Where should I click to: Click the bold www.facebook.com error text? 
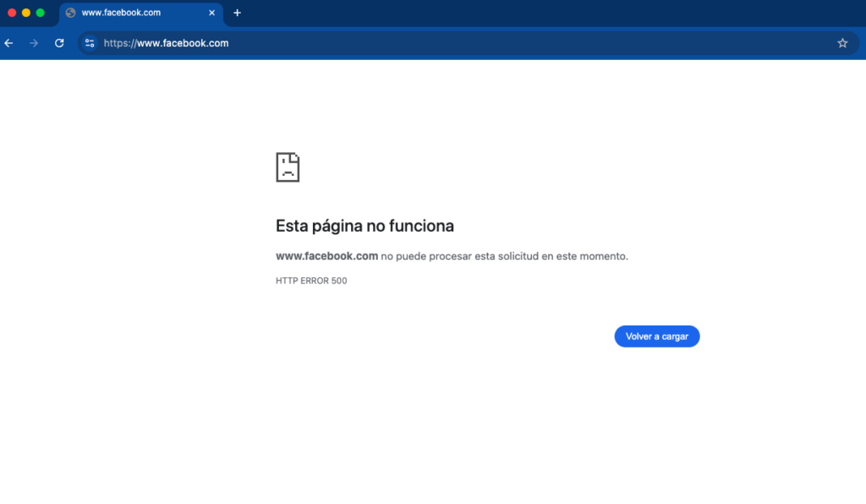click(x=326, y=256)
